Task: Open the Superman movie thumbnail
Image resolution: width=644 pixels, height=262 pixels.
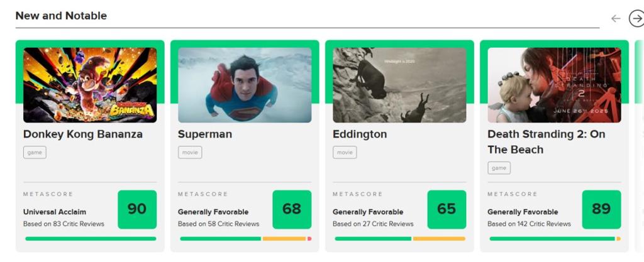Action: pos(245,85)
